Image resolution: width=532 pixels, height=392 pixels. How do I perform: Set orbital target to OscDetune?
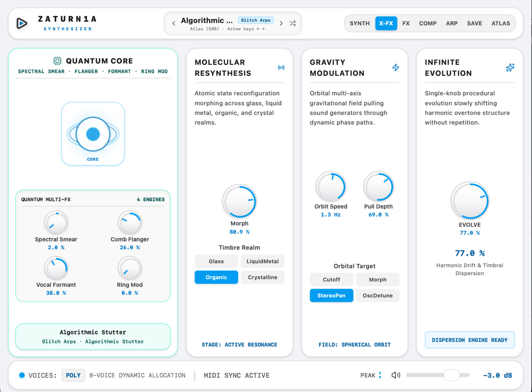[378, 295]
